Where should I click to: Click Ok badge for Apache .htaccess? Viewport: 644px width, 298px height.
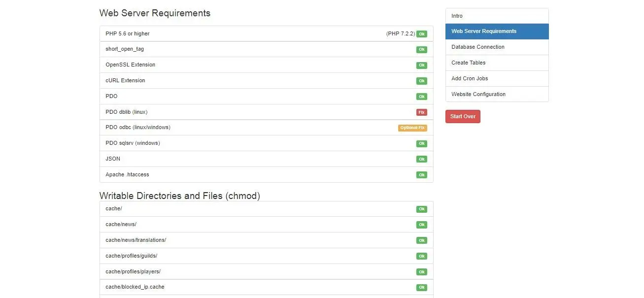(422, 175)
